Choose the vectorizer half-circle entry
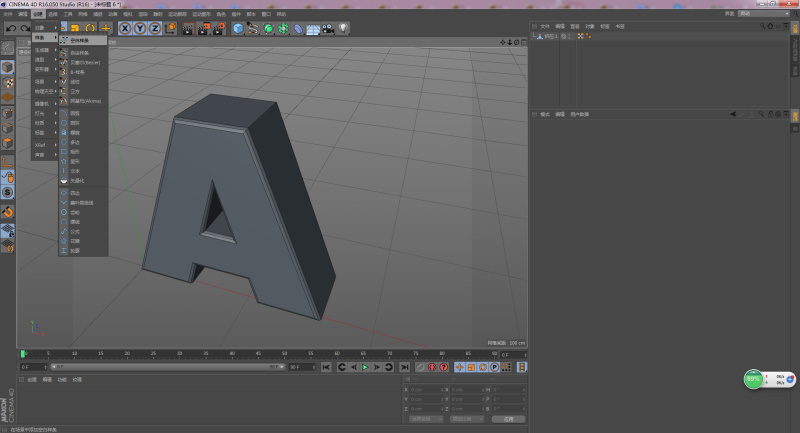 [83, 181]
